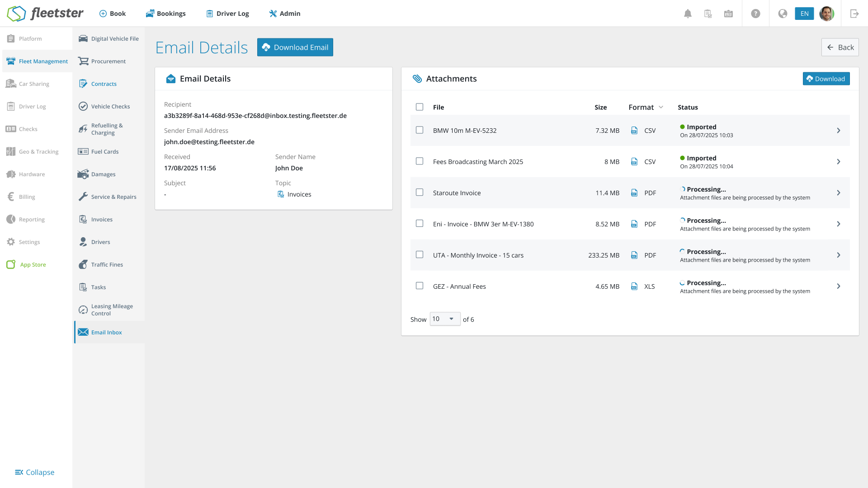868x488 pixels.
Task: Click the Download Email button
Action: pyautogui.click(x=295, y=47)
